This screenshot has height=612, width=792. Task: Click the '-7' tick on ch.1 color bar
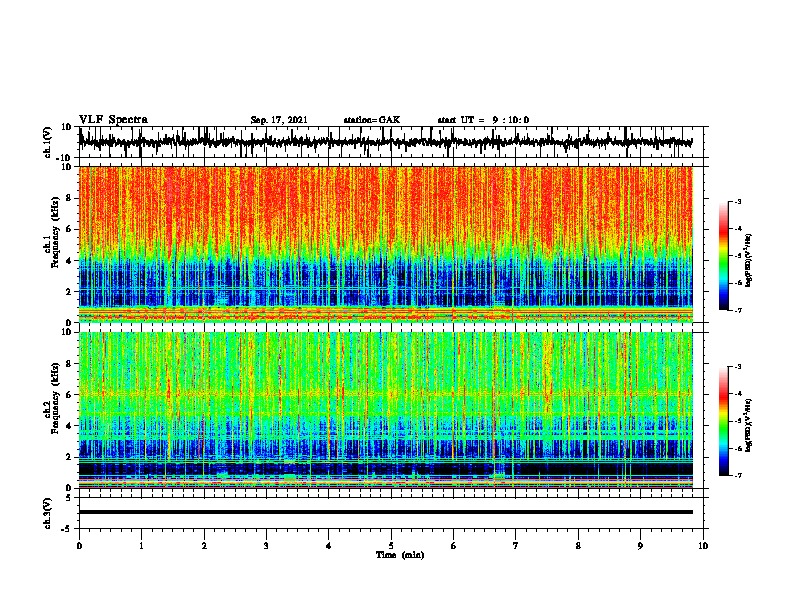tap(737, 310)
